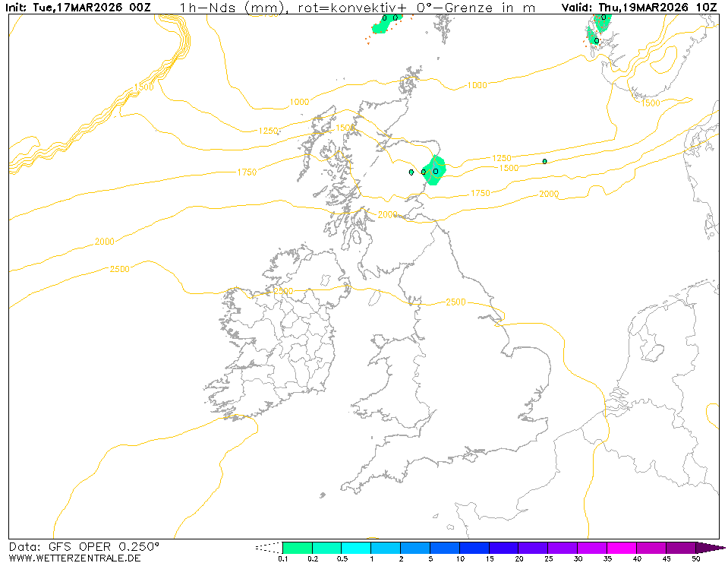Click the 1000 contour label in the upper right
This screenshot has width=728, height=563.
[x=477, y=86]
